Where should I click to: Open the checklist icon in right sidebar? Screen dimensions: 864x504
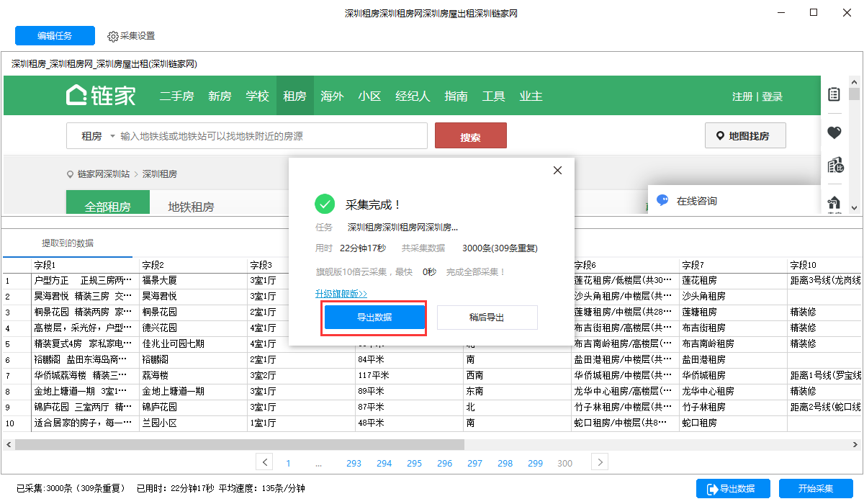(834, 94)
